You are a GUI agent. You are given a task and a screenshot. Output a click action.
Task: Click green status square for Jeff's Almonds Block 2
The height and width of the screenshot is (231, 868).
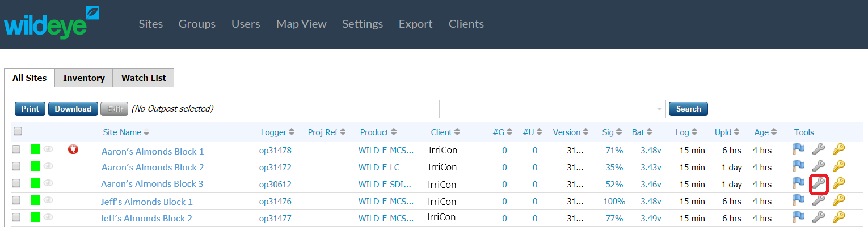[35, 217]
